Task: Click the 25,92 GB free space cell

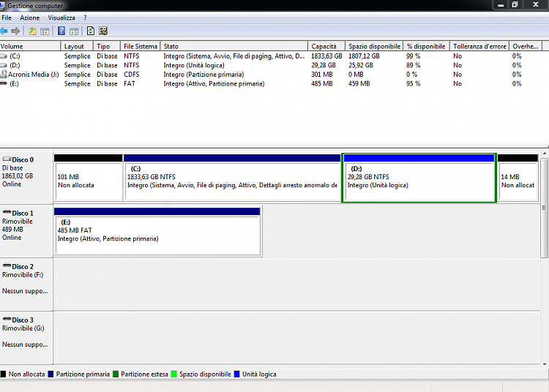Action: point(361,65)
